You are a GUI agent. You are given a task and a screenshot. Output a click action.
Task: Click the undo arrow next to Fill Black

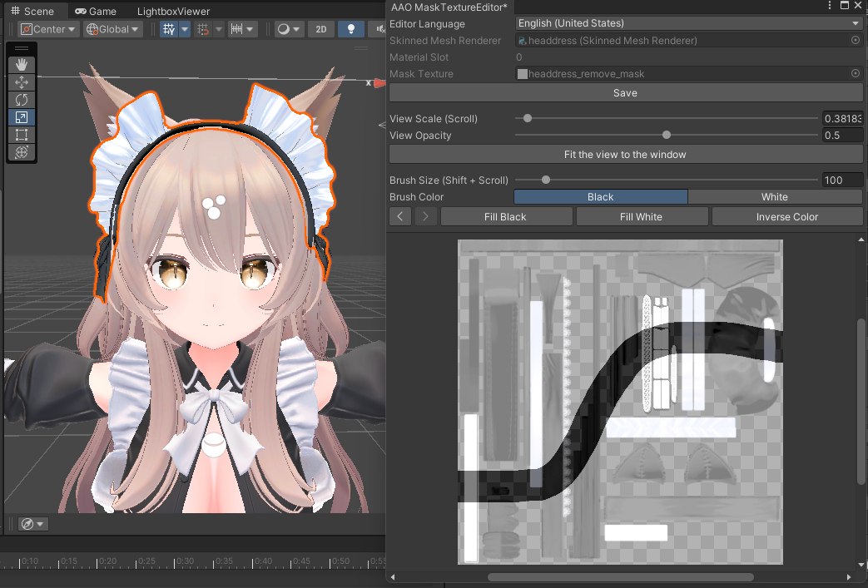pos(400,217)
